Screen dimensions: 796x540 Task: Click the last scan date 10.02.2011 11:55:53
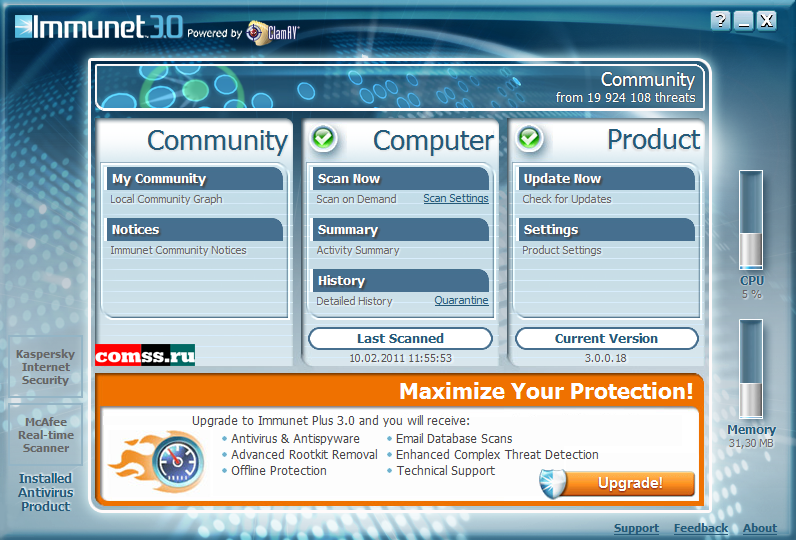coord(401,358)
